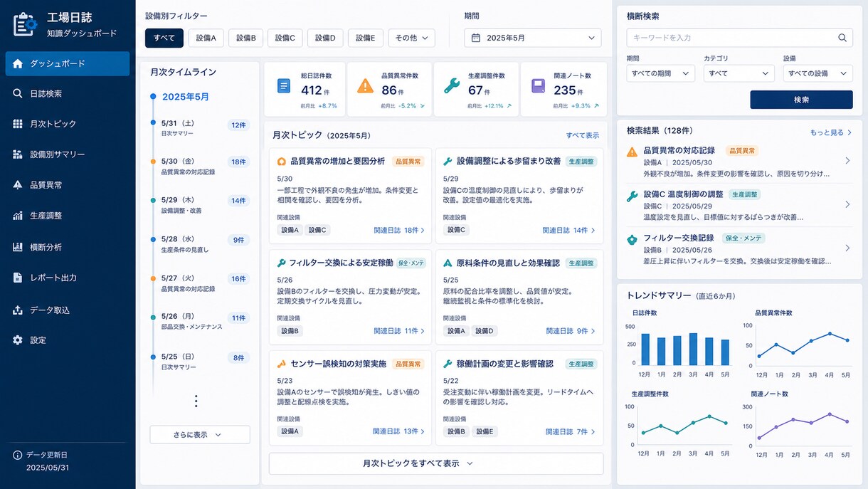Open result chevron for 設備C 温度制御の調整
Viewport: 868px width, 489px height.
pos(847,204)
